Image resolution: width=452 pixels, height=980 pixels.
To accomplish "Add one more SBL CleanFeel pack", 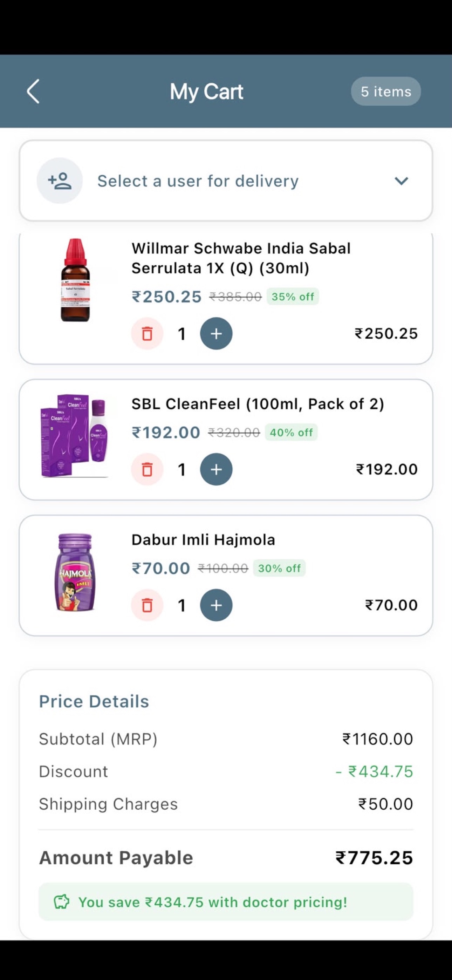I will tap(216, 469).
